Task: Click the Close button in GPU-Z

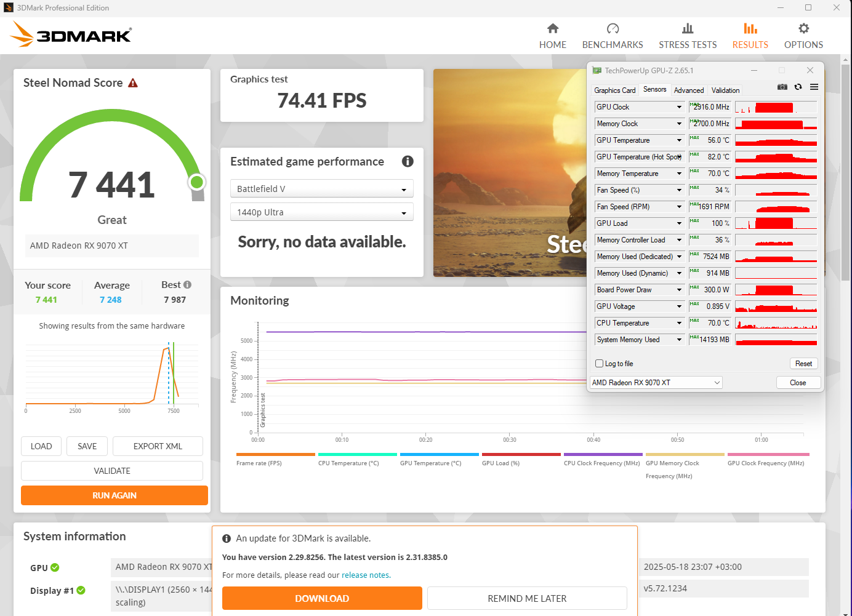Action: point(798,383)
